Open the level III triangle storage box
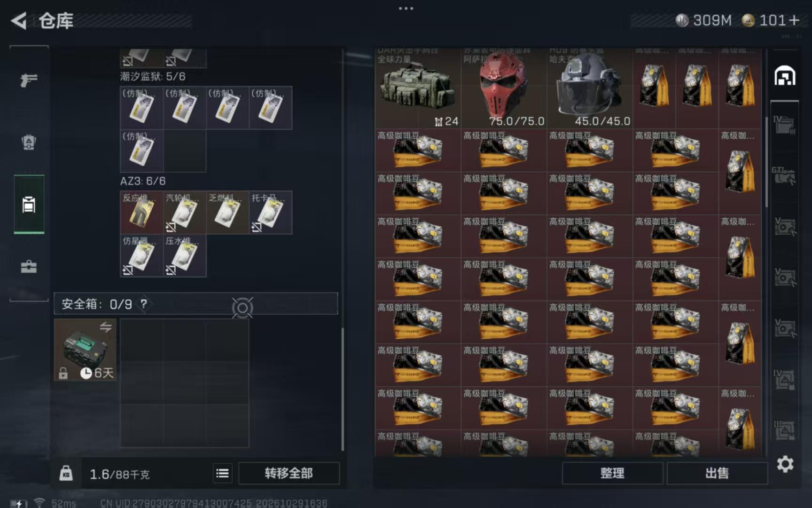Image resolution: width=812 pixels, height=508 pixels. click(784, 430)
